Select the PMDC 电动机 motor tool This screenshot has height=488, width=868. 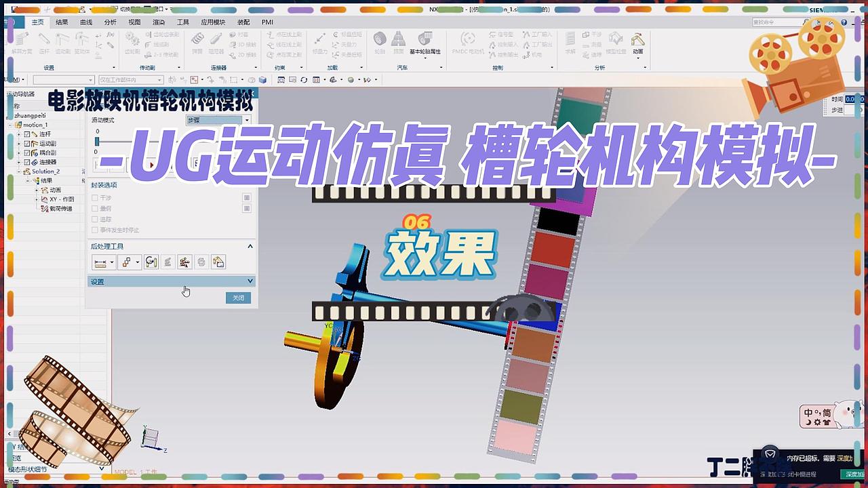point(468,42)
